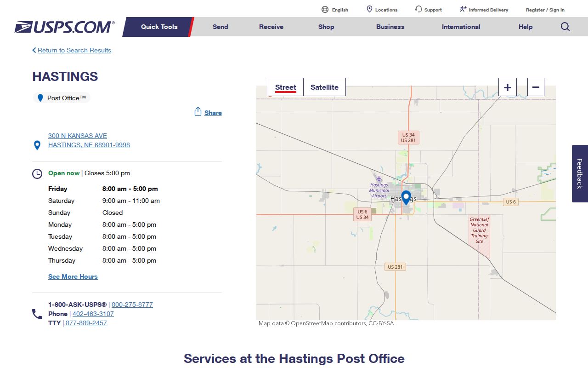Screen dimensions: 588x368
Task: Click the US 281 shield south of town
Action: pos(395,267)
